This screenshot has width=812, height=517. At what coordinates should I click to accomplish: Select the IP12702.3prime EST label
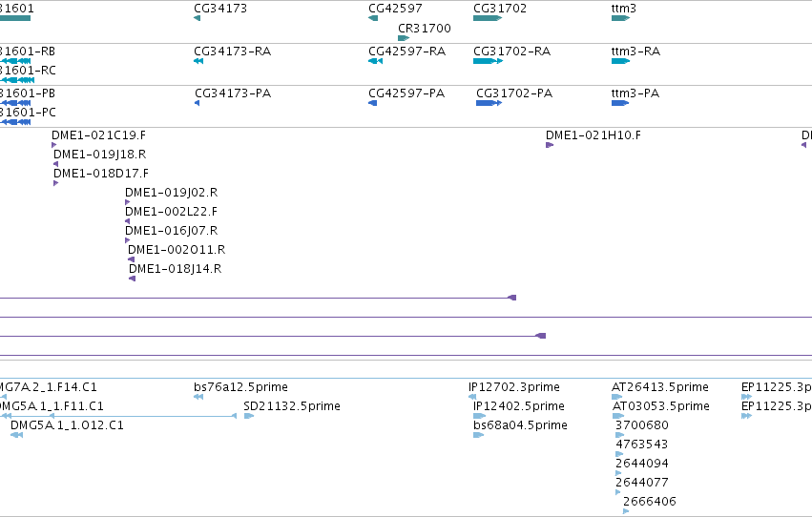513,387
